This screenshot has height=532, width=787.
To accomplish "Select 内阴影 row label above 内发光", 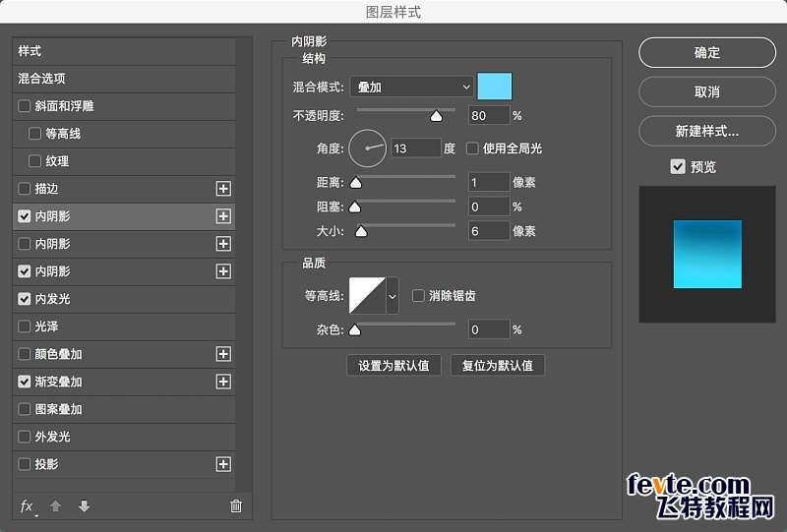I will (x=53, y=271).
